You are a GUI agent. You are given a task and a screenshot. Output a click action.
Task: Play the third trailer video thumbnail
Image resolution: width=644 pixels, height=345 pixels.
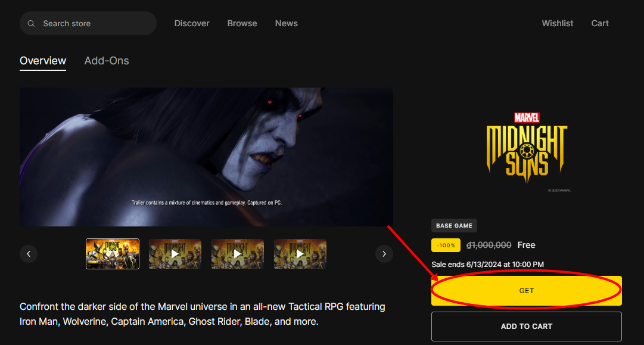coord(237,253)
